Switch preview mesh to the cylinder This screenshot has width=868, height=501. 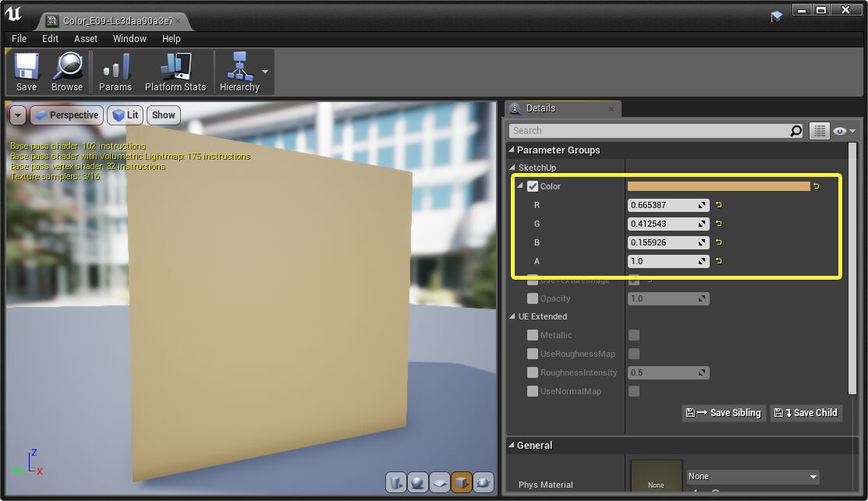396,482
